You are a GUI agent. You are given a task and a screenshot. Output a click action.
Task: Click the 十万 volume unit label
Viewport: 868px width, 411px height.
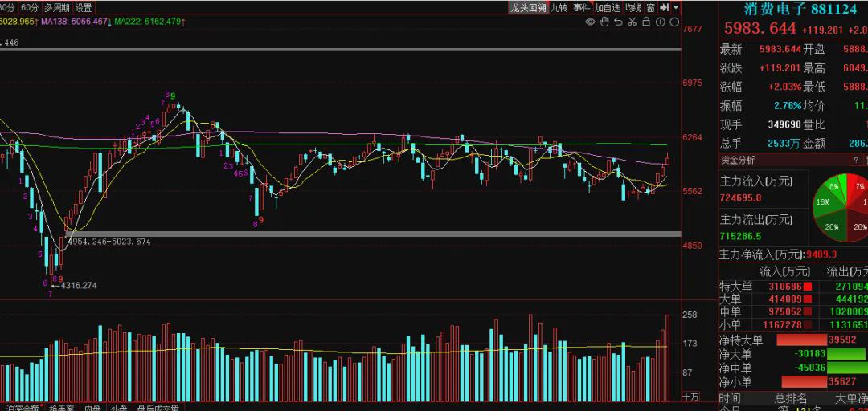coord(690,397)
